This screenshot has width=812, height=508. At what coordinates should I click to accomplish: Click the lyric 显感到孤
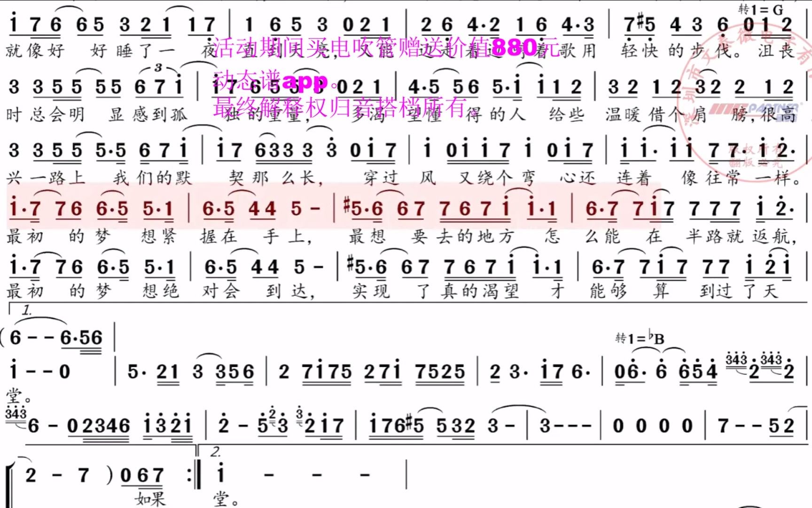pyautogui.click(x=148, y=114)
